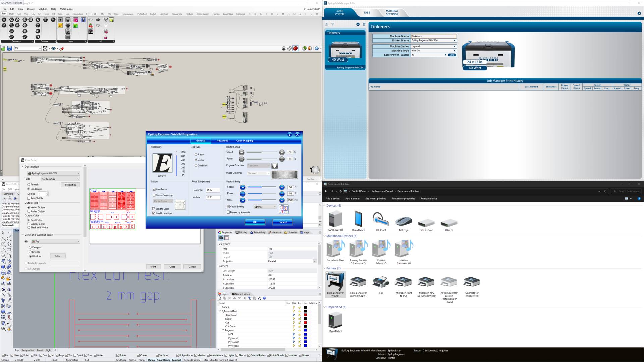
Task: Toggle visibility bulb of MDF layer
Action: click(x=294, y=334)
